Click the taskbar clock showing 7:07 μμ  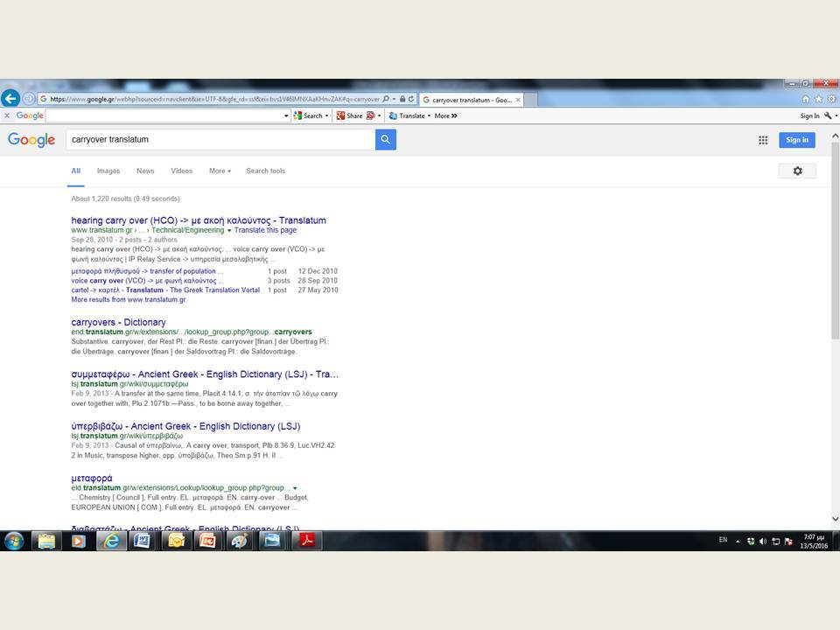click(814, 541)
